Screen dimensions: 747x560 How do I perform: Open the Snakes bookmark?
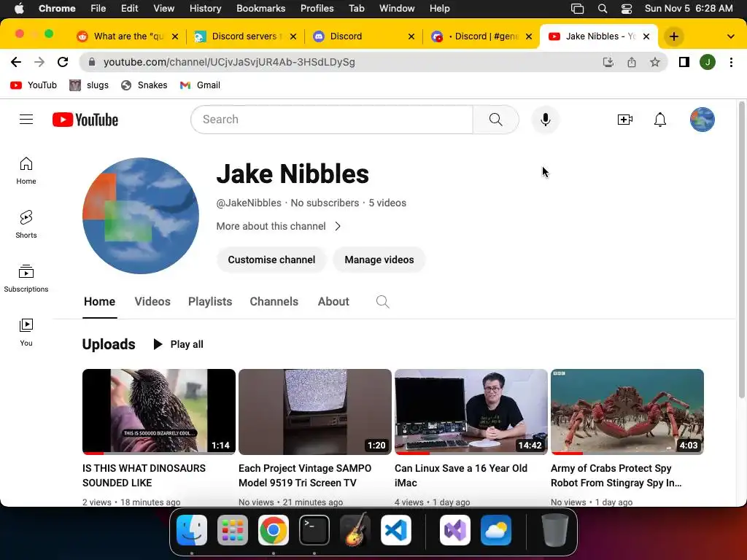coord(144,85)
